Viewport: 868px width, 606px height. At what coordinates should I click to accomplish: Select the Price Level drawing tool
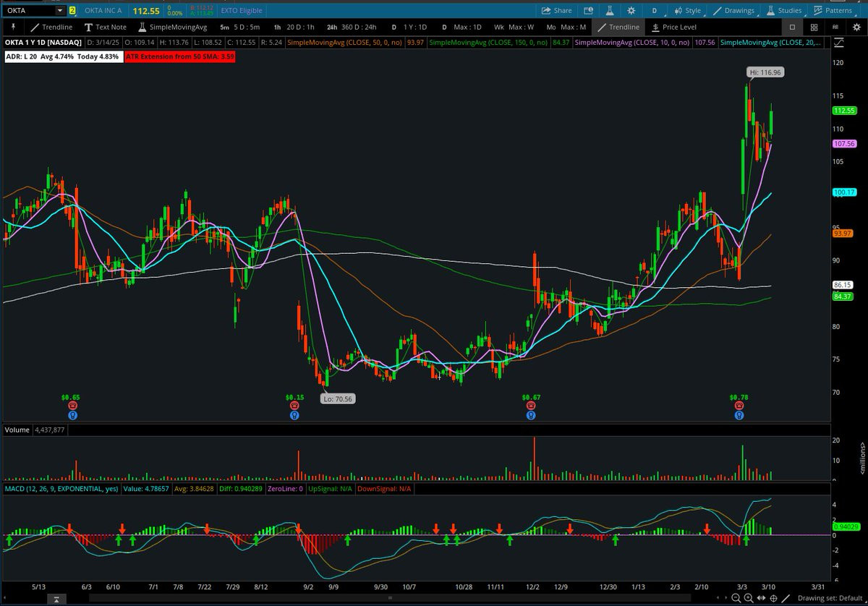(673, 27)
